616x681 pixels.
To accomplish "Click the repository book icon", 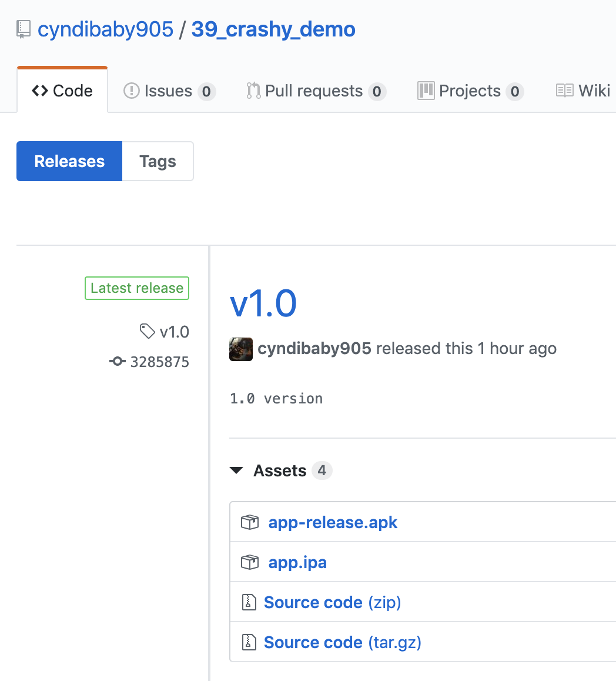I will (24, 29).
